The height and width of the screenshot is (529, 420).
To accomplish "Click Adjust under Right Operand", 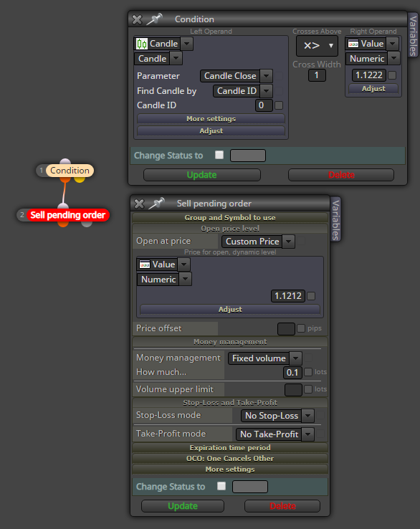I will click(373, 89).
